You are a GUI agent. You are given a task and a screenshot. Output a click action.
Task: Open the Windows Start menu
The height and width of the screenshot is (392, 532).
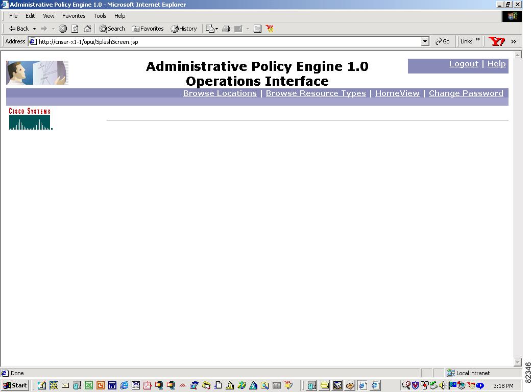[x=15, y=385]
